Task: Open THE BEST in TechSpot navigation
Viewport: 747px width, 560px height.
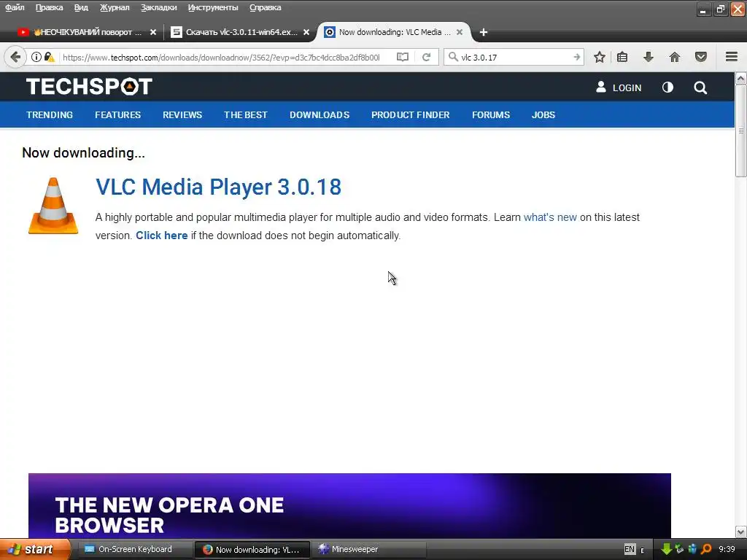Action: 246,114
